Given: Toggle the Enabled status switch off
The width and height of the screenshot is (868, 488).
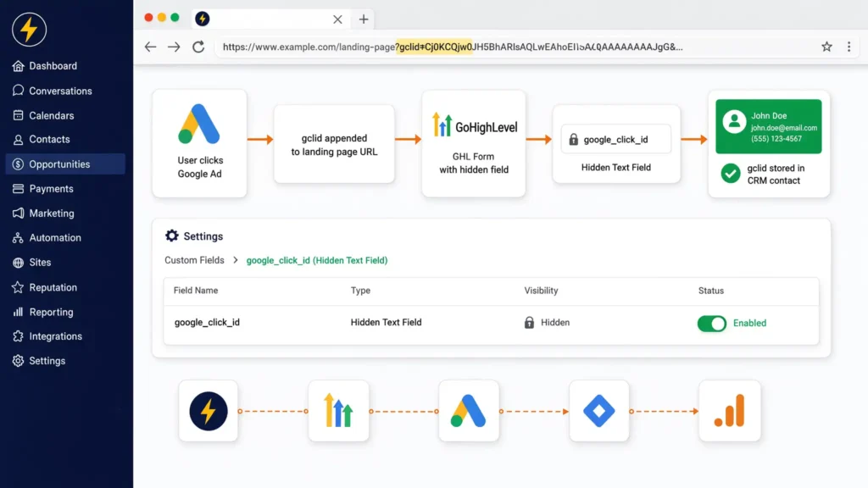Looking at the screenshot, I should (x=712, y=324).
